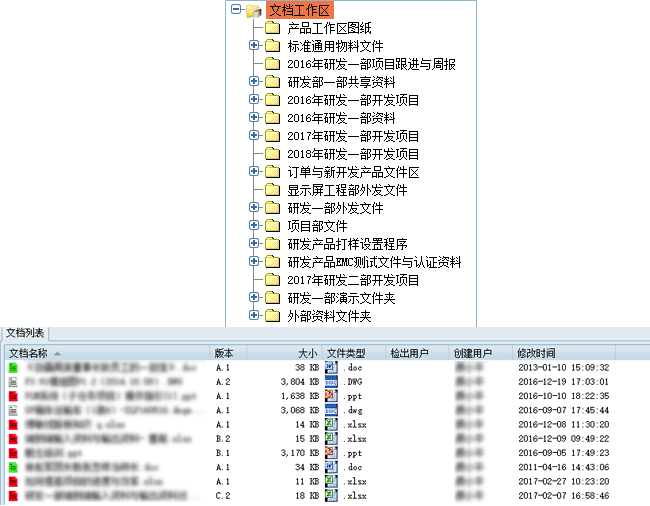650x506 pixels.
Task: Click the DWG file icon in the 3,804 KB row
Action: coord(331,382)
